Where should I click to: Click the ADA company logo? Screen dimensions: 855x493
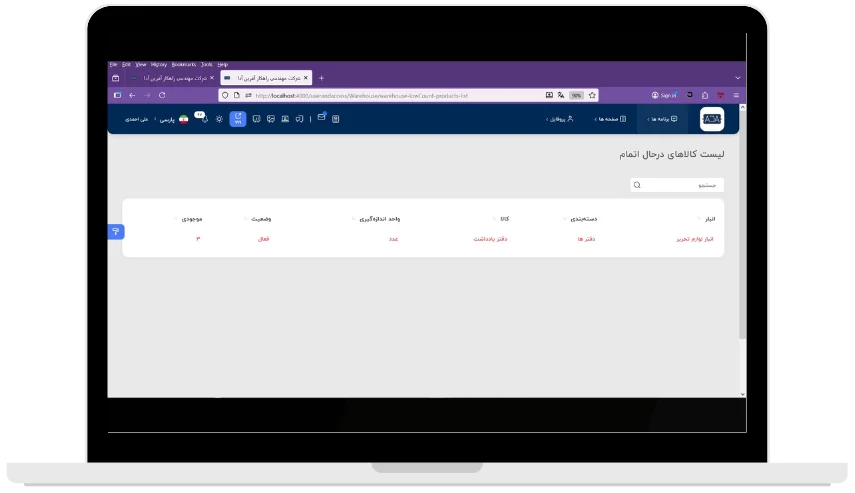tap(711, 119)
